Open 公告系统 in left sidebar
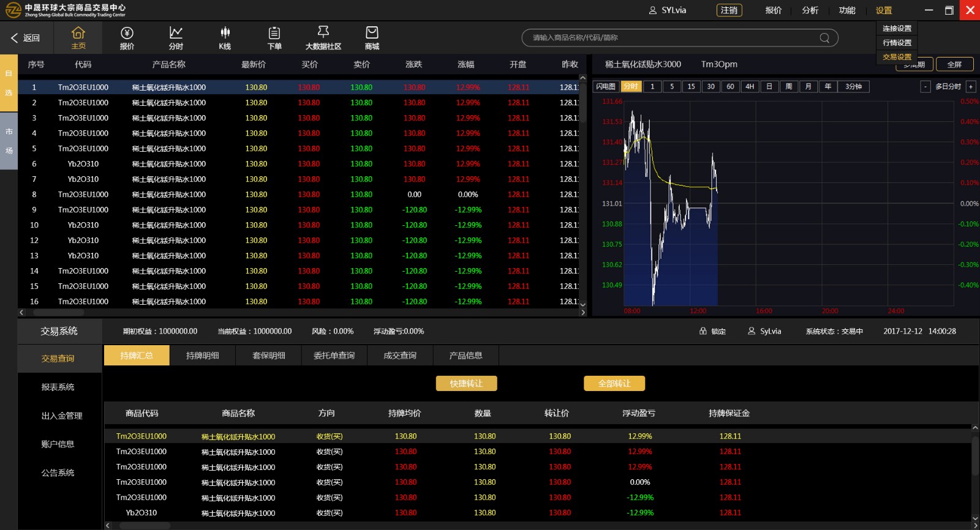The height and width of the screenshot is (530, 980). 59,473
